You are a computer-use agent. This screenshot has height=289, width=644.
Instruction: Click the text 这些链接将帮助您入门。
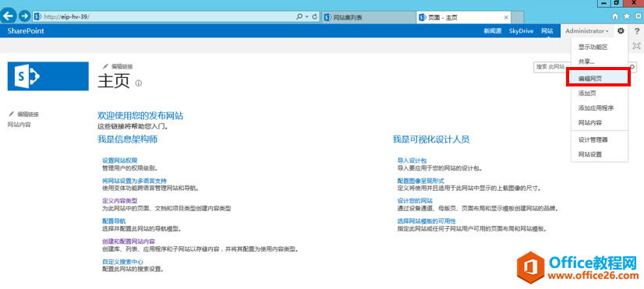tap(133, 126)
